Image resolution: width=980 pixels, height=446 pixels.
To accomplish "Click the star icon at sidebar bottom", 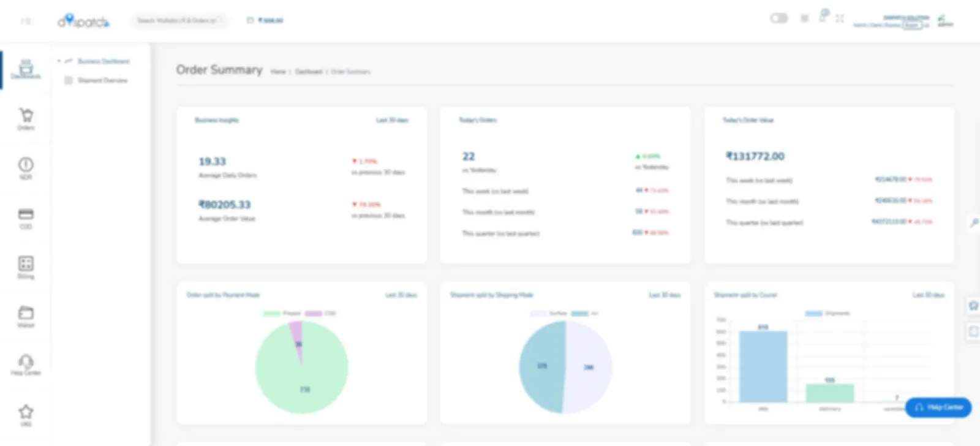I will (x=26, y=414).
